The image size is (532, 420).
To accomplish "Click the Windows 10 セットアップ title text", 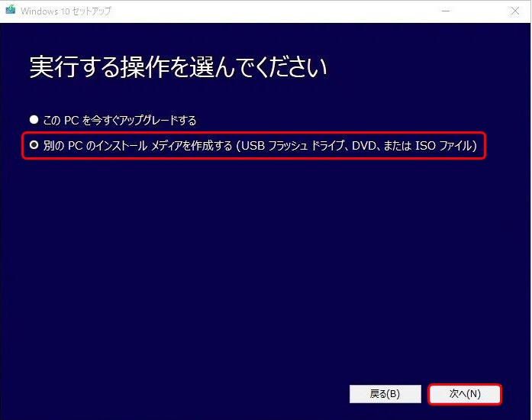I will [x=66, y=11].
